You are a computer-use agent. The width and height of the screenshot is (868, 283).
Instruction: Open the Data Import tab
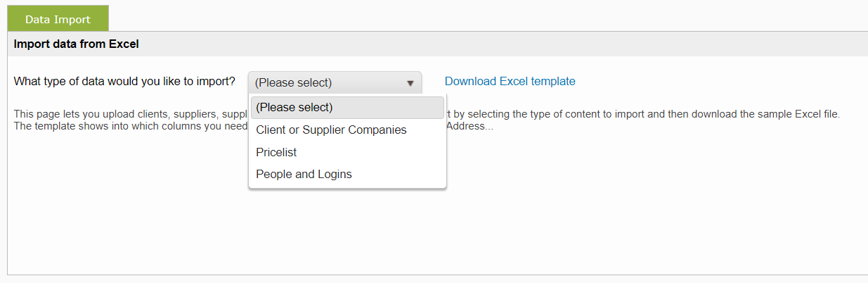pos(58,19)
